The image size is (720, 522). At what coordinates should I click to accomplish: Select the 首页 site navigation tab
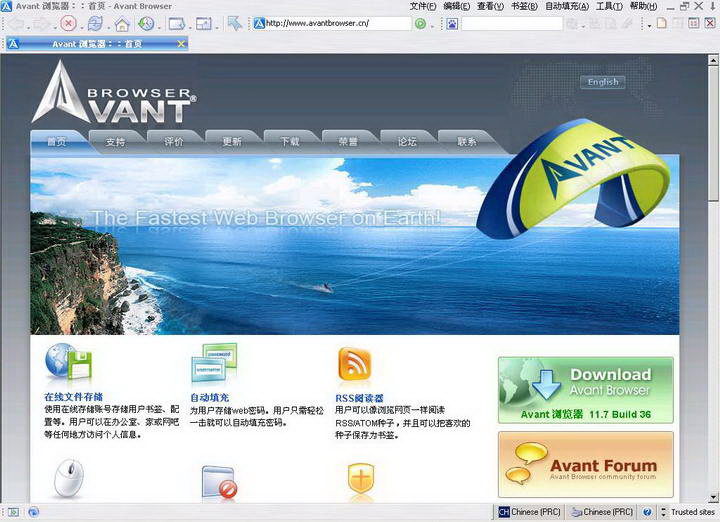pyautogui.click(x=57, y=141)
